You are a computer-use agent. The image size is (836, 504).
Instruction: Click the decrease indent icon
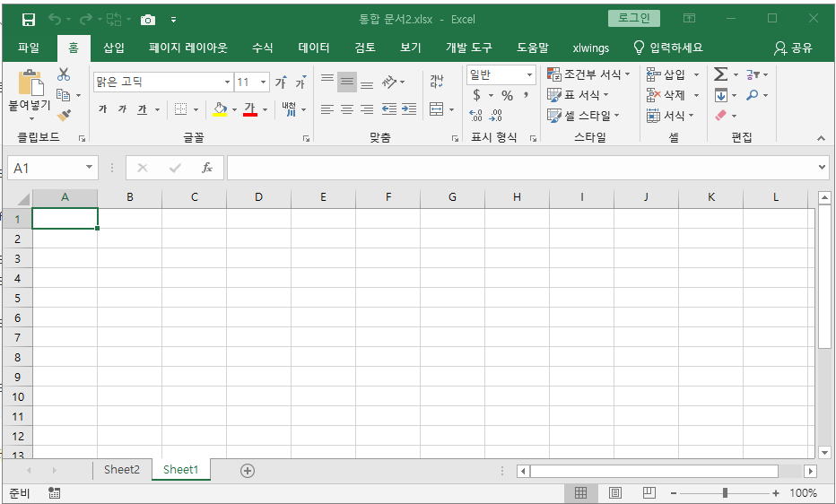[389, 109]
